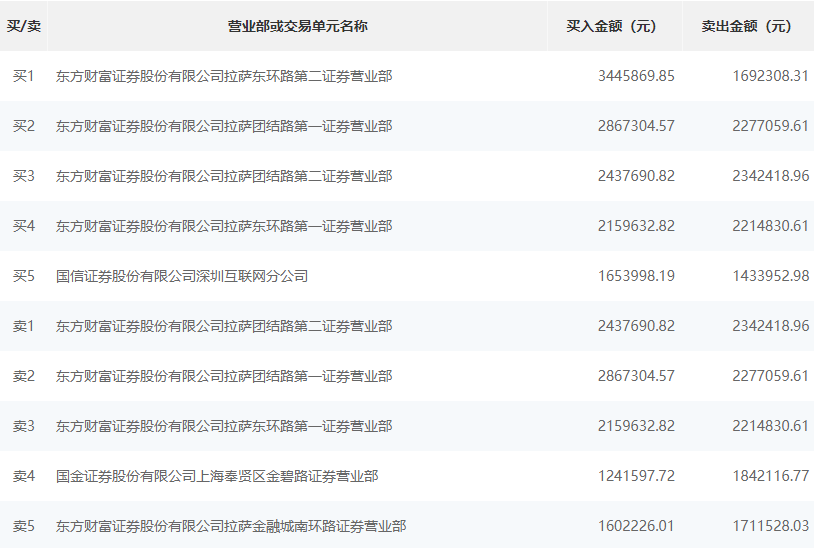The height and width of the screenshot is (548, 814).
Task: Select the 买4 row label
Action: (x=24, y=226)
